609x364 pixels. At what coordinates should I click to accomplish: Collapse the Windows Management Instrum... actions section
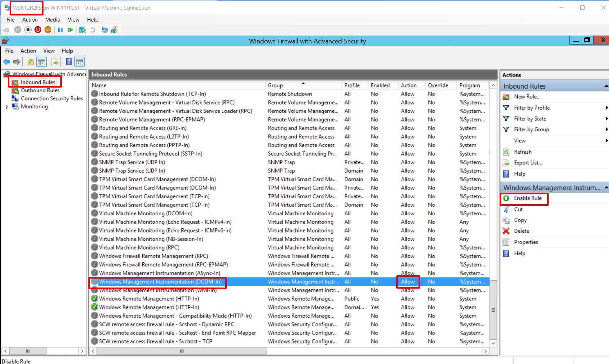click(606, 187)
